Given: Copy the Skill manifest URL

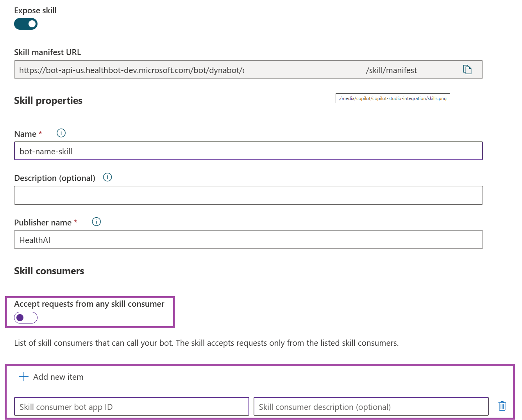Looking at the screenshot, I should [x=467, y=70].
